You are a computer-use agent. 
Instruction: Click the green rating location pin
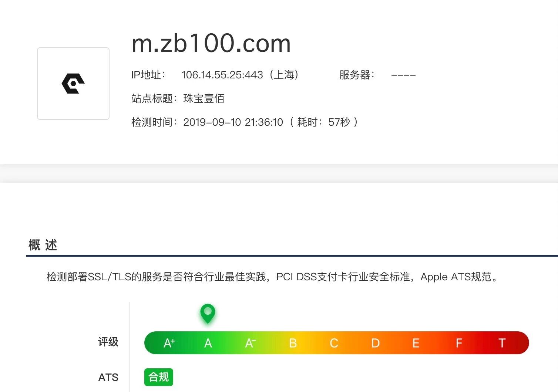208,314
